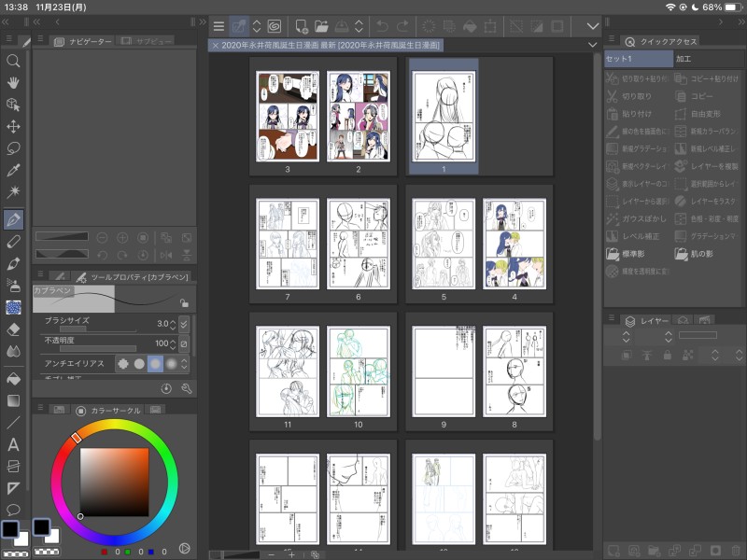Click 標準影 quick access item

[639, 254]
